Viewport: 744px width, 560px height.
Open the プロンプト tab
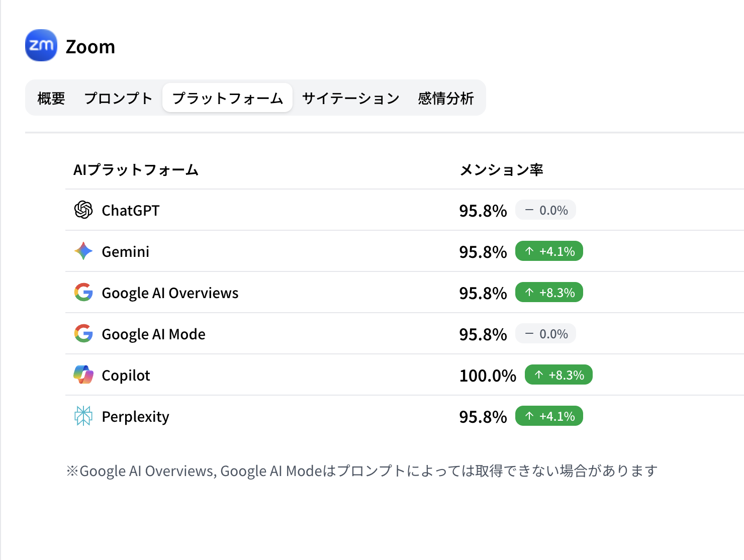coord(118,98)
